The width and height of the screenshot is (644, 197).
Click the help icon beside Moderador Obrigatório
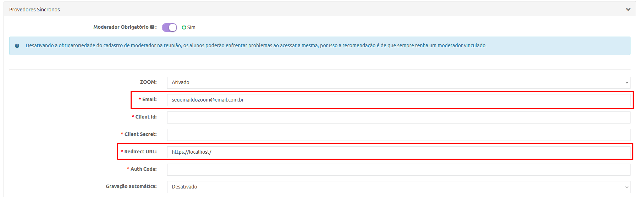point(152,27)
